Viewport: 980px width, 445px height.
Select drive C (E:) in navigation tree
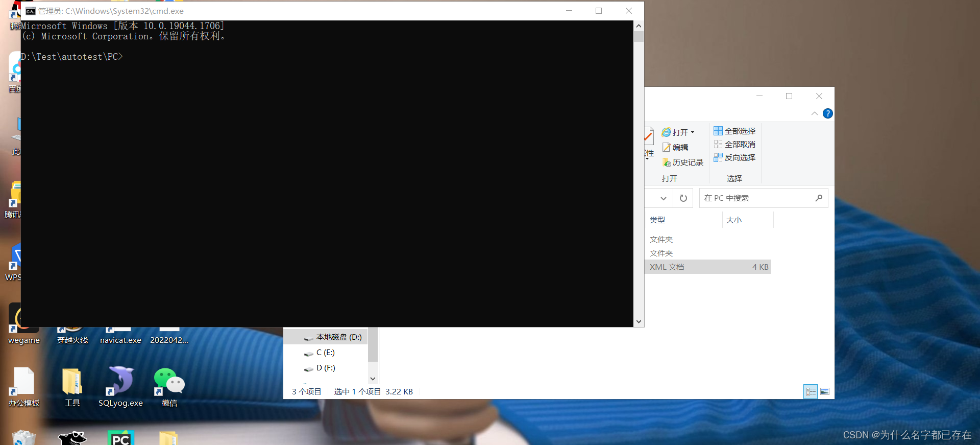326,353
